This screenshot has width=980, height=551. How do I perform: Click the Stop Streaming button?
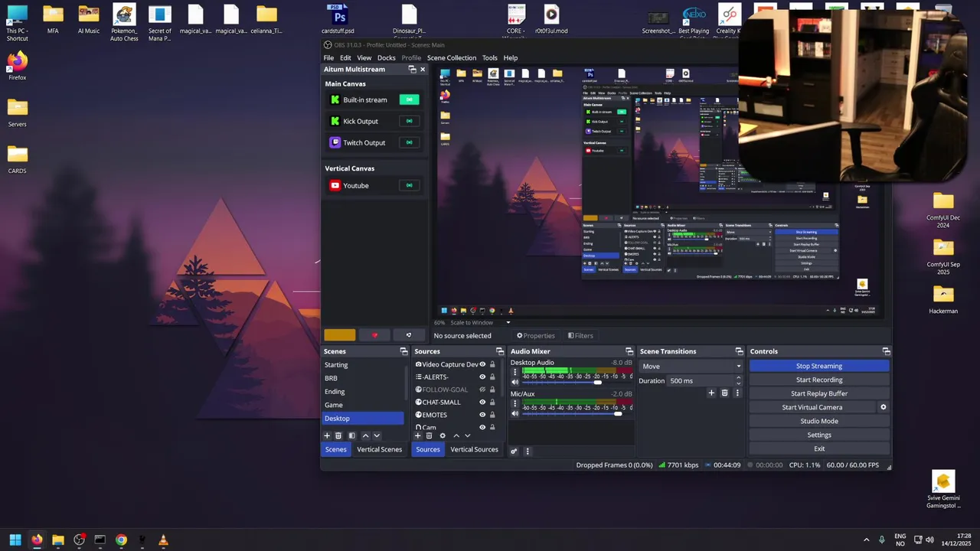click(x=818, y=366)
